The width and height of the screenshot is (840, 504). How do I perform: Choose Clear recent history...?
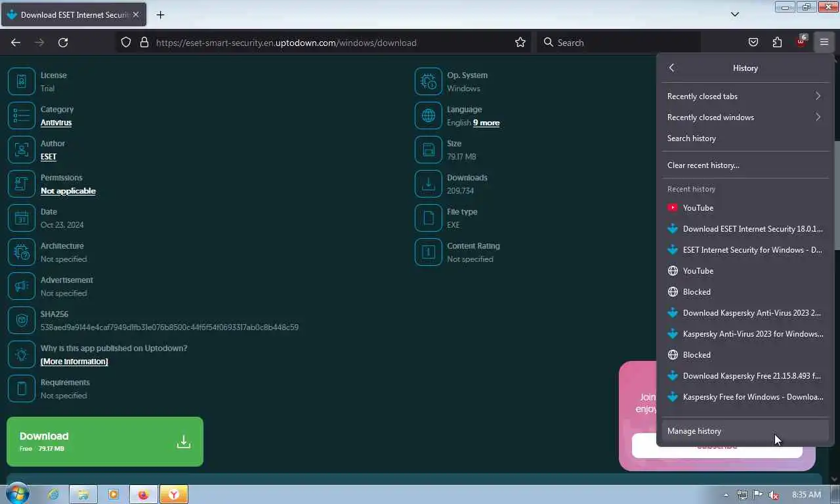pyautogui.click(x=745, y=165)
